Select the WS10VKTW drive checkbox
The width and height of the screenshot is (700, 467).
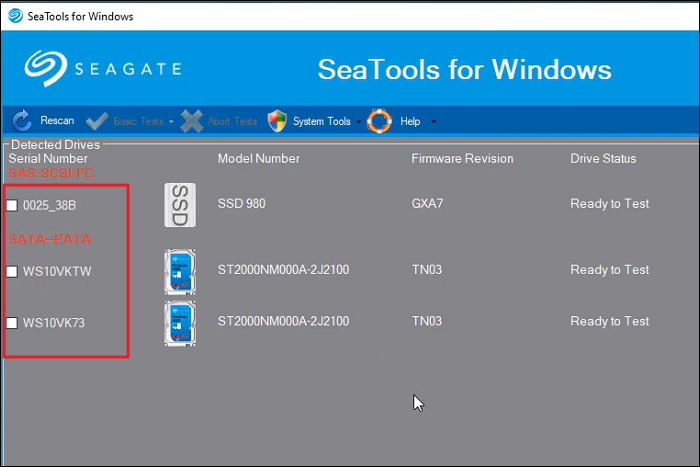pyautogui.click(x=12, y=271)
